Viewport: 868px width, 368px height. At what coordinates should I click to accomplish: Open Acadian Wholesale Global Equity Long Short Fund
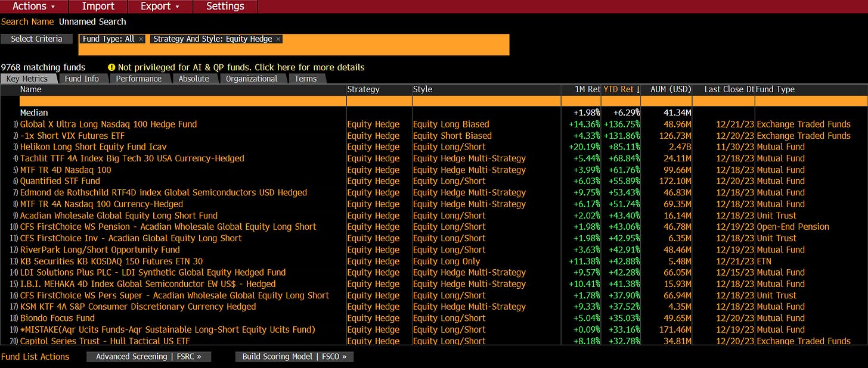click(x=119, y=215)
